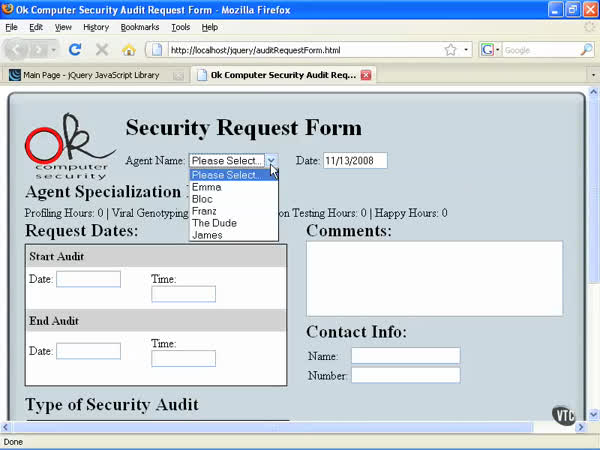This screenshot has height=450, width=600.
Task: Click the Google search engine icon
Action: tap(487, 49)
